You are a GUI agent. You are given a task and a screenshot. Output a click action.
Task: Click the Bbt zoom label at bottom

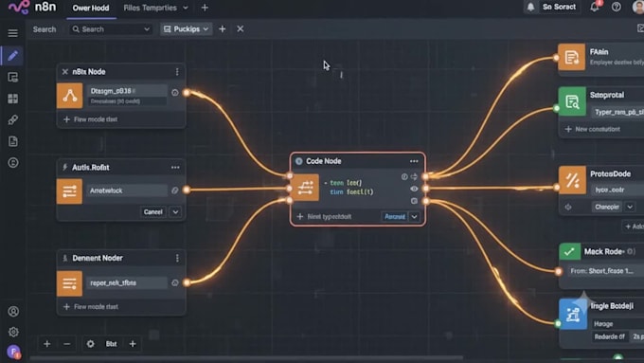[x=112, y=344]
